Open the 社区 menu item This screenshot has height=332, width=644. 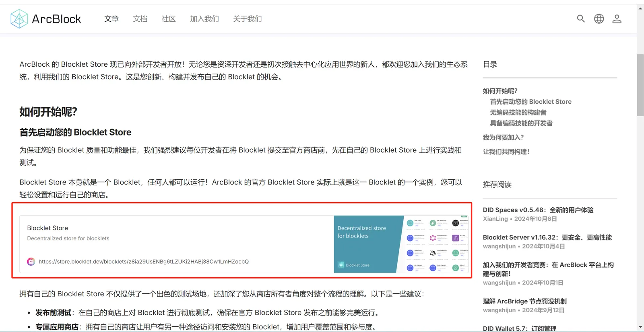point(169,19)
